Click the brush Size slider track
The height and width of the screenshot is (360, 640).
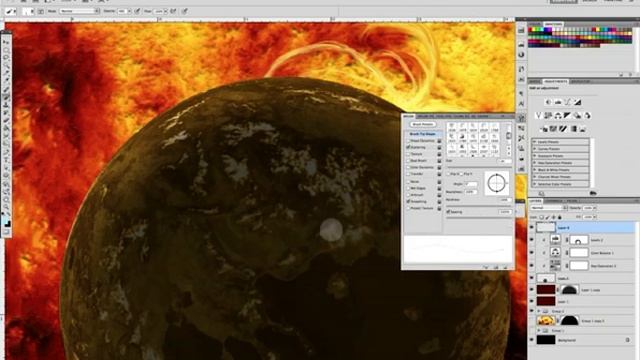[x=478, y=167]
